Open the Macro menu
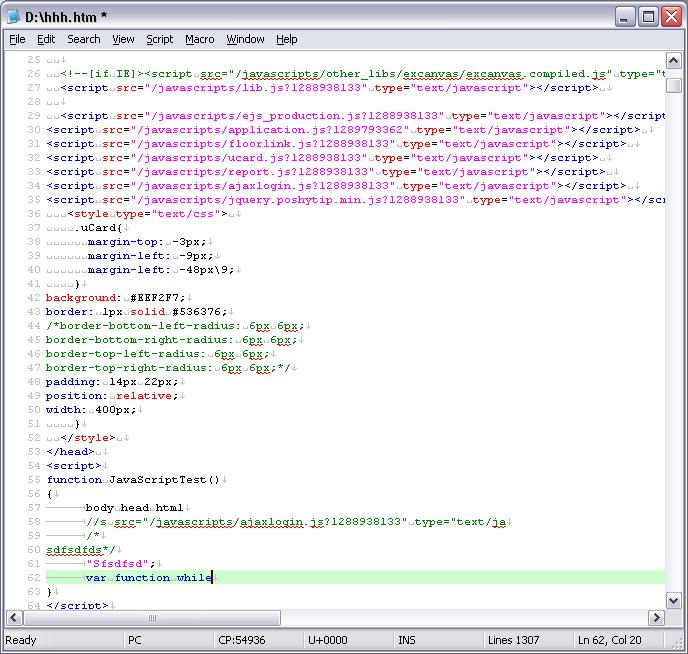This screenshot has height=654, width=688. [x=200, y=39]
